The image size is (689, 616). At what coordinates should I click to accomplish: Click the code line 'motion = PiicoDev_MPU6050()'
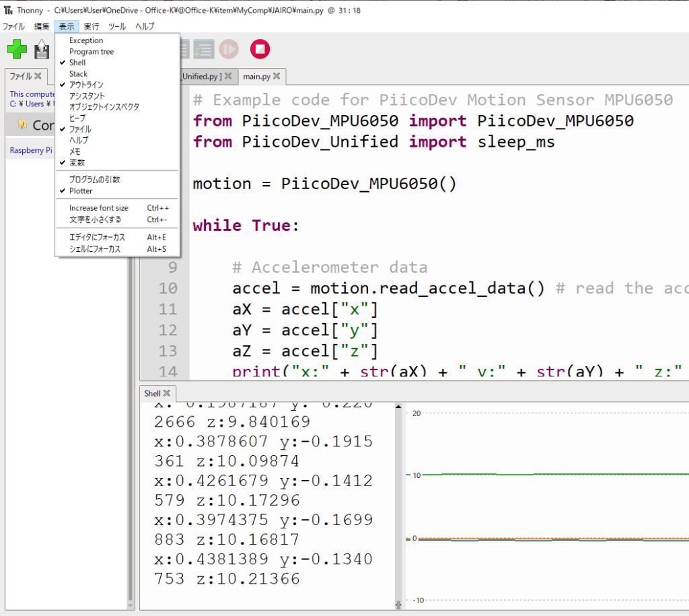tap(325, 184)
